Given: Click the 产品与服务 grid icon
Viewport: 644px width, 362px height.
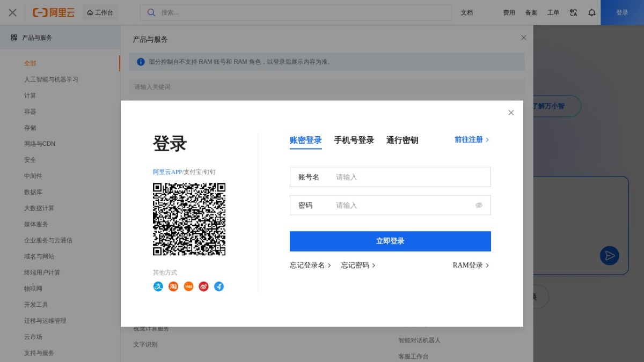Looking at the screenshot, I should coord(14,38).
